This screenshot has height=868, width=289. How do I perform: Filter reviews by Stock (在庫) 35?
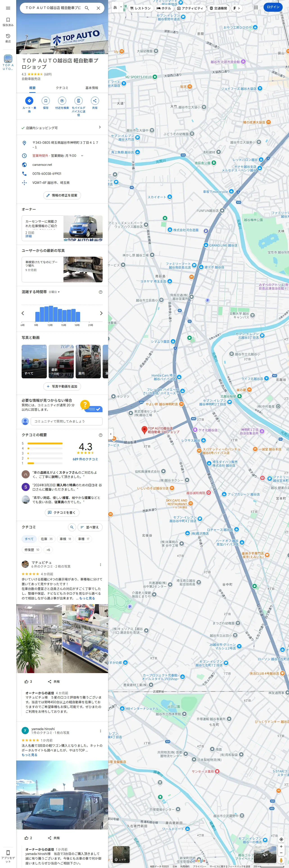point(47,539)
